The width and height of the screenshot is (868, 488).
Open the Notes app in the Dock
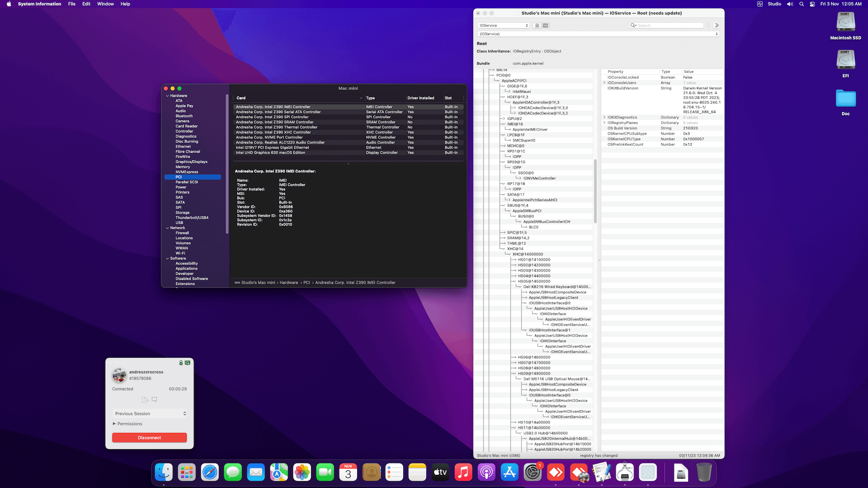point(417,473)
